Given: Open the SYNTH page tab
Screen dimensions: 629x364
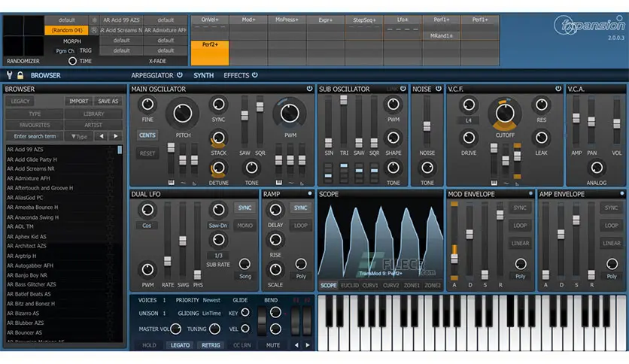Looking at the screenshot, I should [203, 75].
